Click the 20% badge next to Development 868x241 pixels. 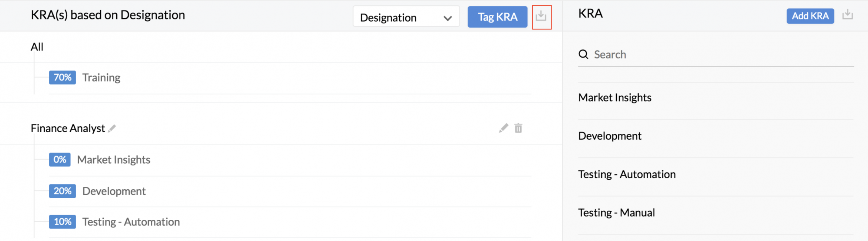62,191
